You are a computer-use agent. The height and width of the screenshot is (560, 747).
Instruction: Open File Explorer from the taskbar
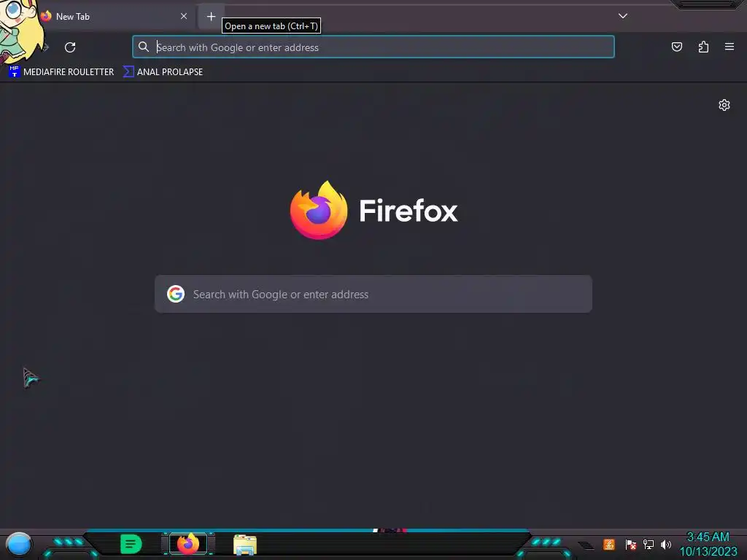[245, 545]
